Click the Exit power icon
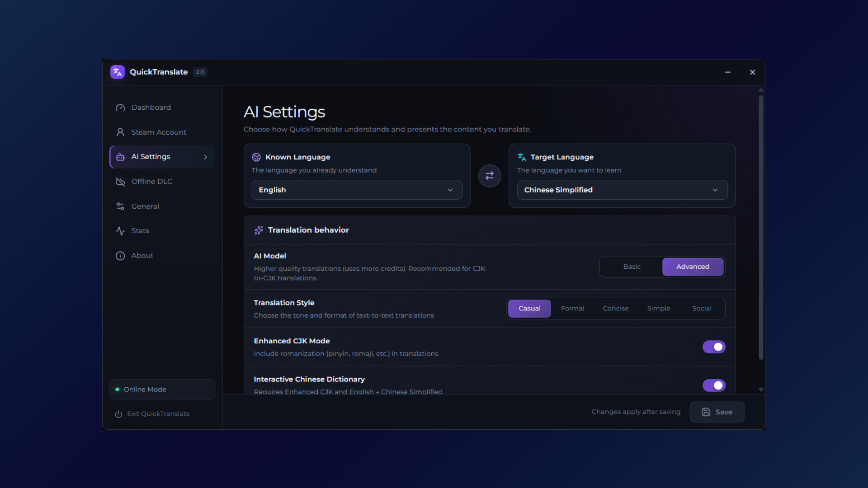The image size is (868, 488). point(118,414)
